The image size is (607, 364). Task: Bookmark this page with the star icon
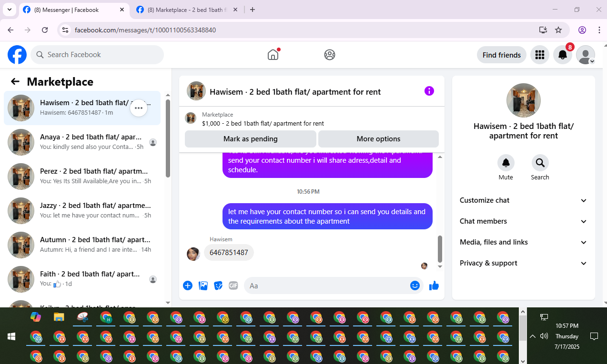(x=558, y=30)
